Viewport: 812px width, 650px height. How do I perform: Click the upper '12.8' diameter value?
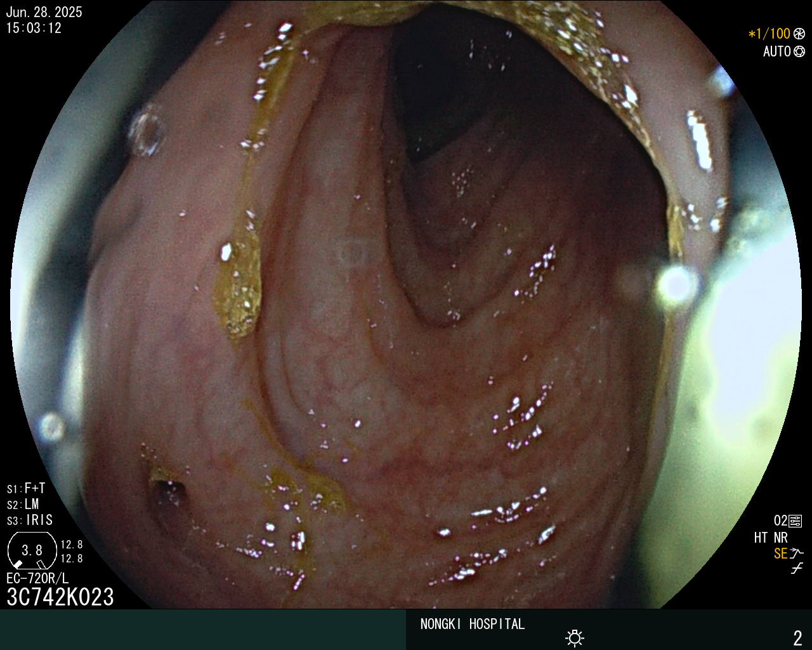(x=72, y=545)
